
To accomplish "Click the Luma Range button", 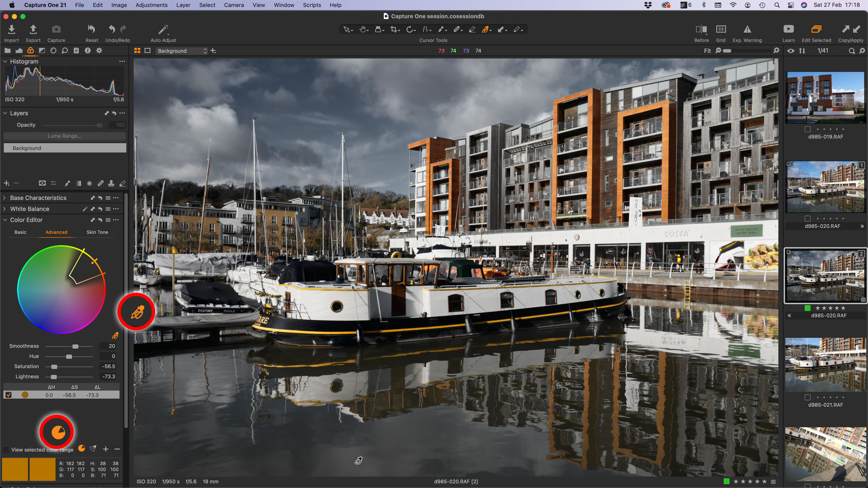I will (x=64, y=136).
